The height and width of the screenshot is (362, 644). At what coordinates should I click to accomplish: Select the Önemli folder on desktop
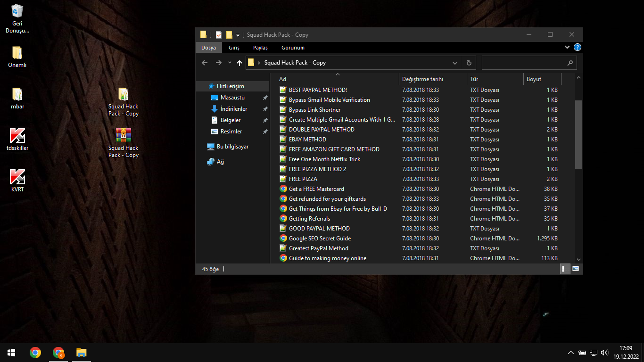tap(17, 57)
